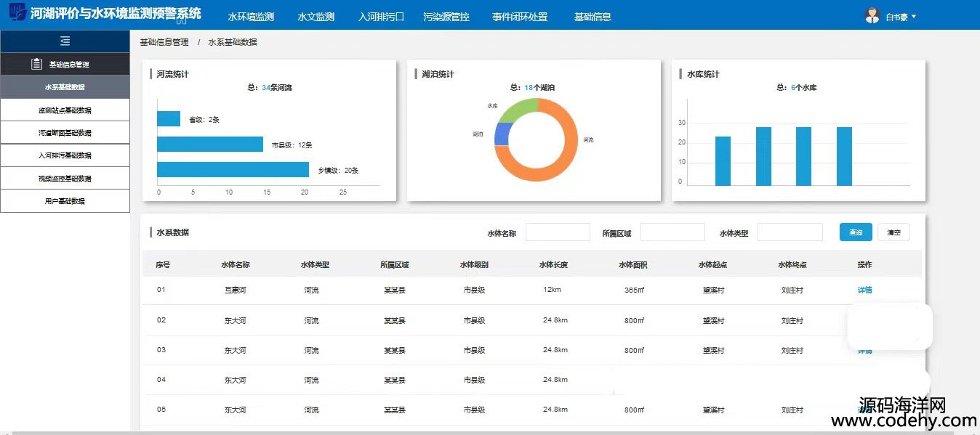980x435 pixels.
Task: Click the last bar in 水库统计 chart
Action: coord(844,156)
